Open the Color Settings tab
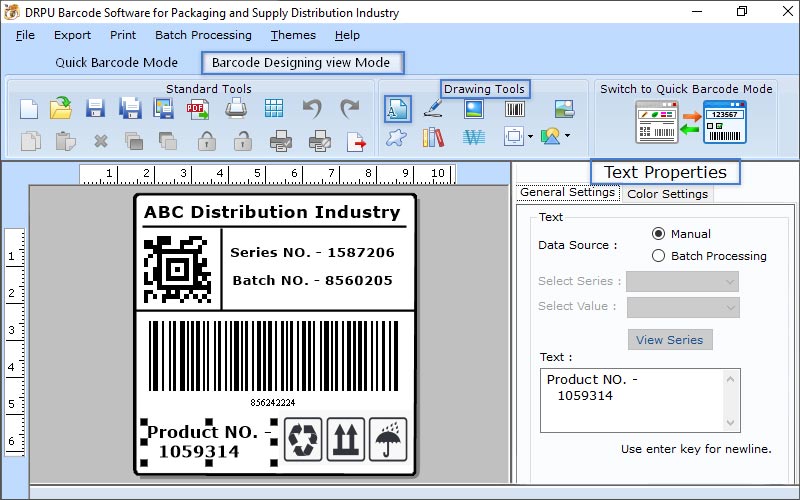 [x=667, y=194]
